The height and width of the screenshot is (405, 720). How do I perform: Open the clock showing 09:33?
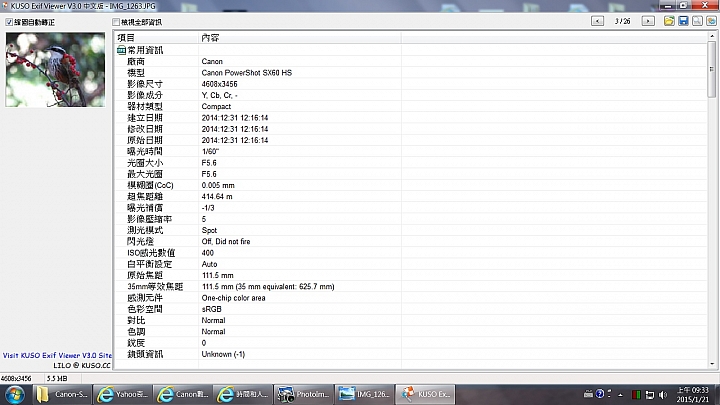point(693,394)
